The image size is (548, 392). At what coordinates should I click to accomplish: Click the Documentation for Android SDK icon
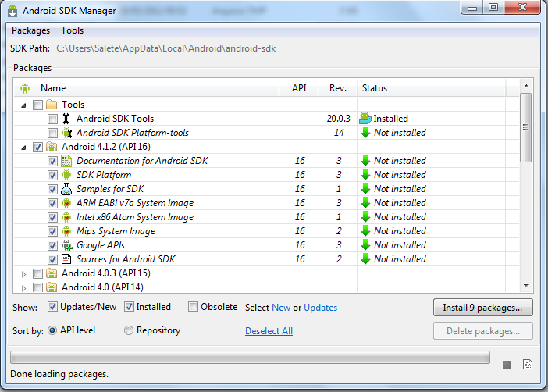pos(66,161)
